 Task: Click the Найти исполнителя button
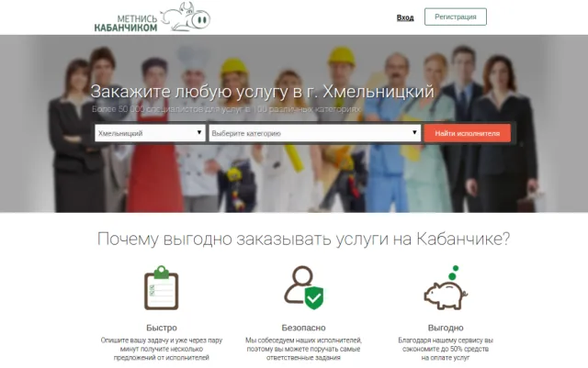[468, 133]
